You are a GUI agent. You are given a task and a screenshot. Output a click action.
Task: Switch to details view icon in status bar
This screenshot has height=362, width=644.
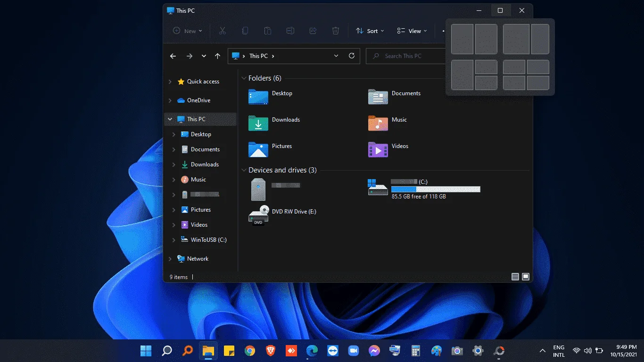click(x=515, y=277)
